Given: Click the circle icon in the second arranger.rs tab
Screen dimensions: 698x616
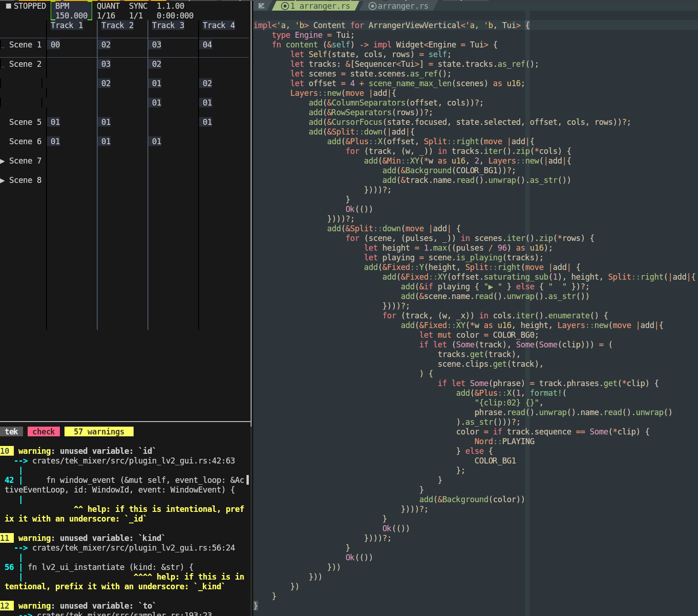Looking at the screenshot, I should tap(373, 6).
